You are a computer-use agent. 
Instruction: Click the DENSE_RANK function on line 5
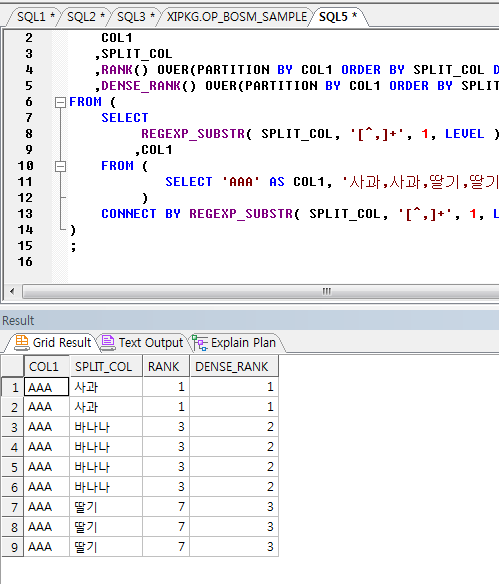141,86
